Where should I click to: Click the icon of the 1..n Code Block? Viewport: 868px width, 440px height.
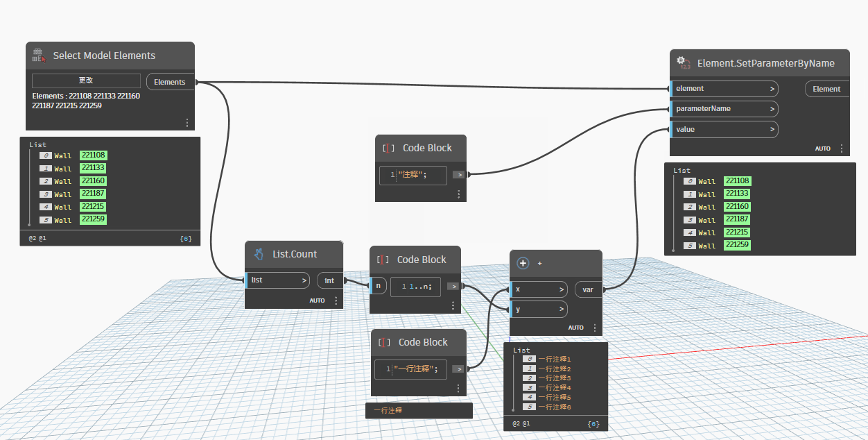[x=383, y=260]
